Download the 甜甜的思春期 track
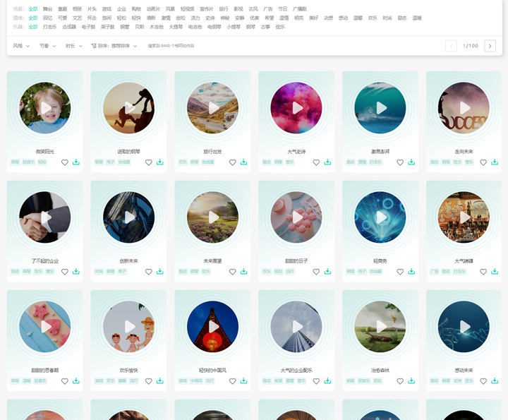Screen dimensions: 508x420 tap(76, 380)
